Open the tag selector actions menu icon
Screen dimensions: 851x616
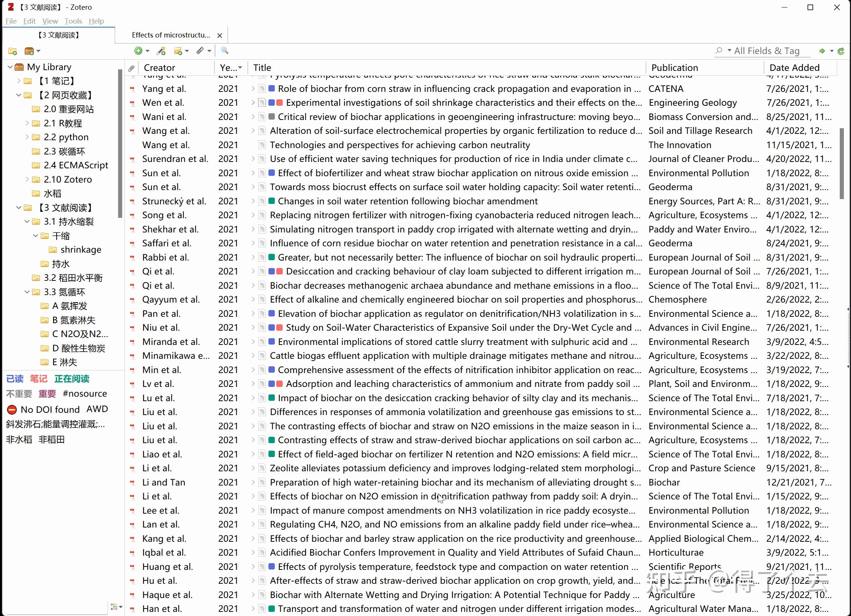tap(115, 607)
